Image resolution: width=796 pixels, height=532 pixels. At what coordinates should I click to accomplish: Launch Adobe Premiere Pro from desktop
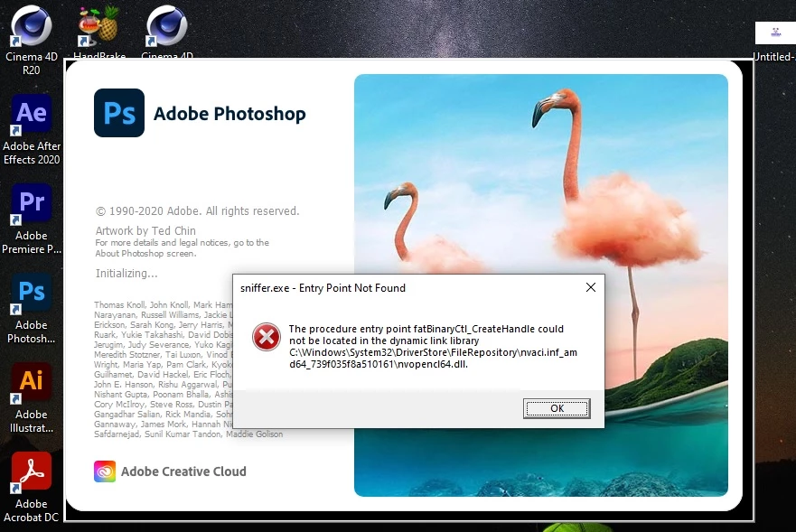coord(32,219)
